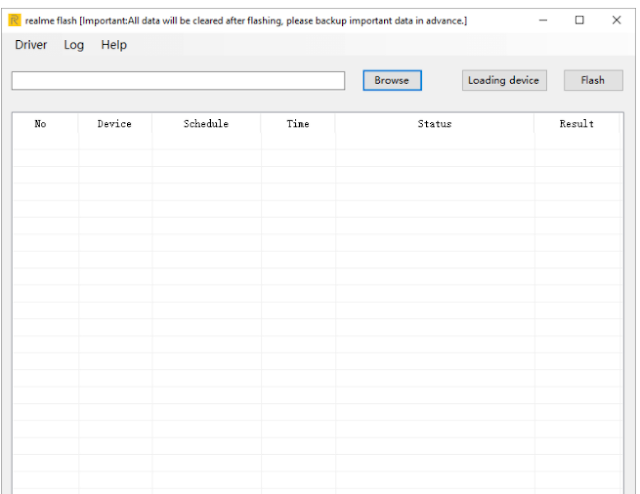Maximize the realme flash window

580,20
